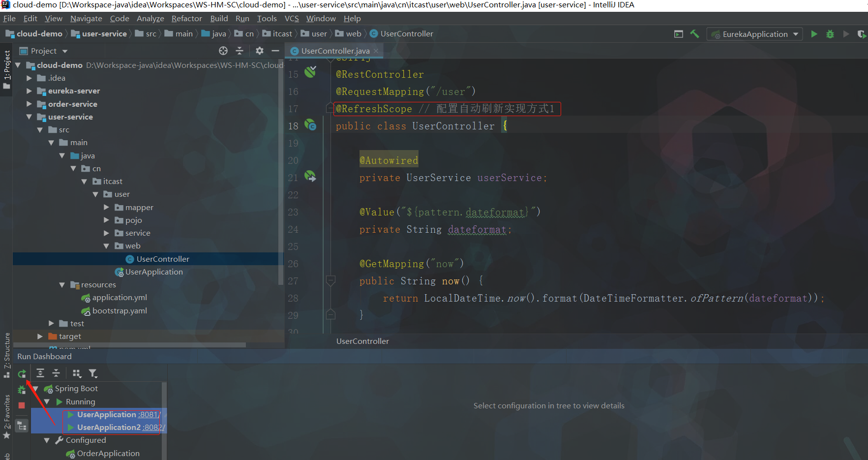Open the Refactor menu
This screenshot has height=460, width=868.
[186, 18]
